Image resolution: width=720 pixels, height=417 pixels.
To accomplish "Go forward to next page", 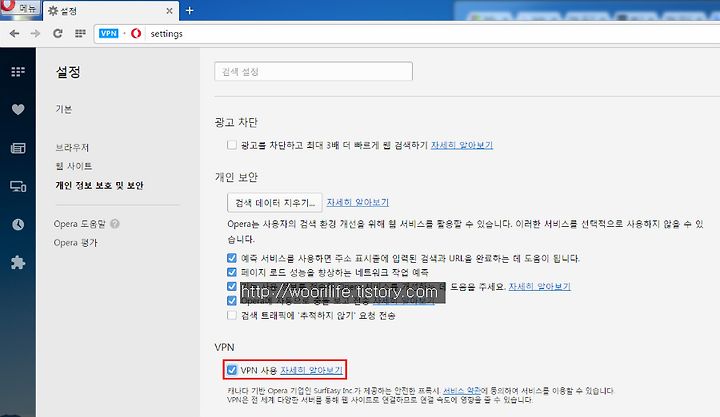I will pyautogui.click(x=35, y=34).
